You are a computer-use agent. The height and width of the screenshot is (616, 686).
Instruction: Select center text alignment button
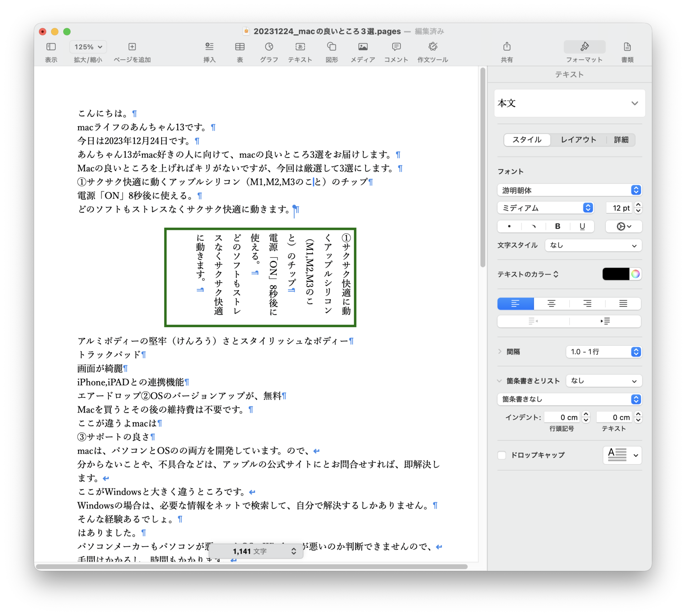pos(551,304)
